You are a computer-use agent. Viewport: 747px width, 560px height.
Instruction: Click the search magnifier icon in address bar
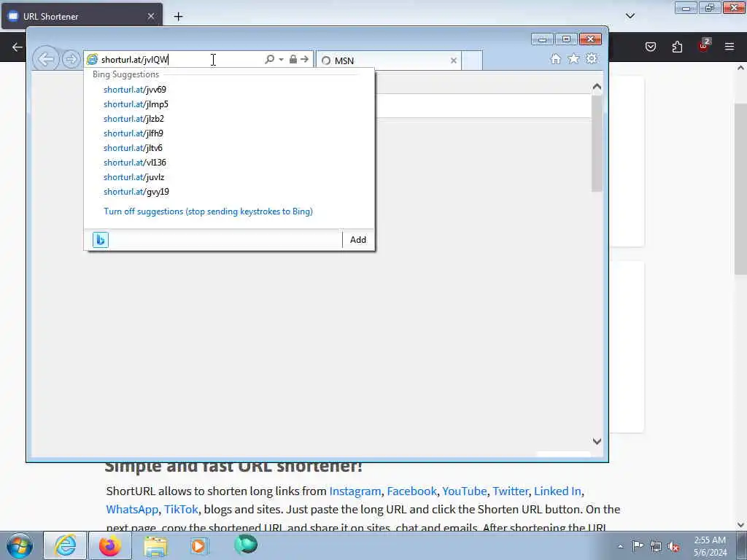pyautogui.click(x=270, y=59)
